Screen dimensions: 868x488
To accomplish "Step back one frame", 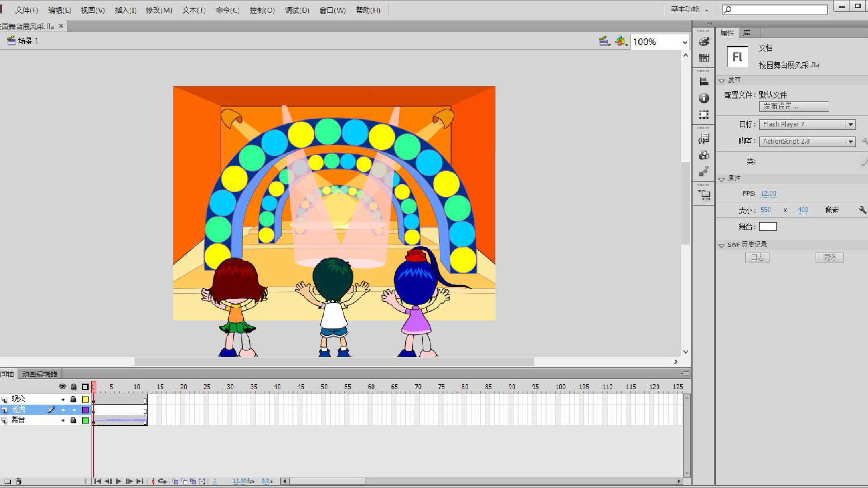I will click(108, 481).
